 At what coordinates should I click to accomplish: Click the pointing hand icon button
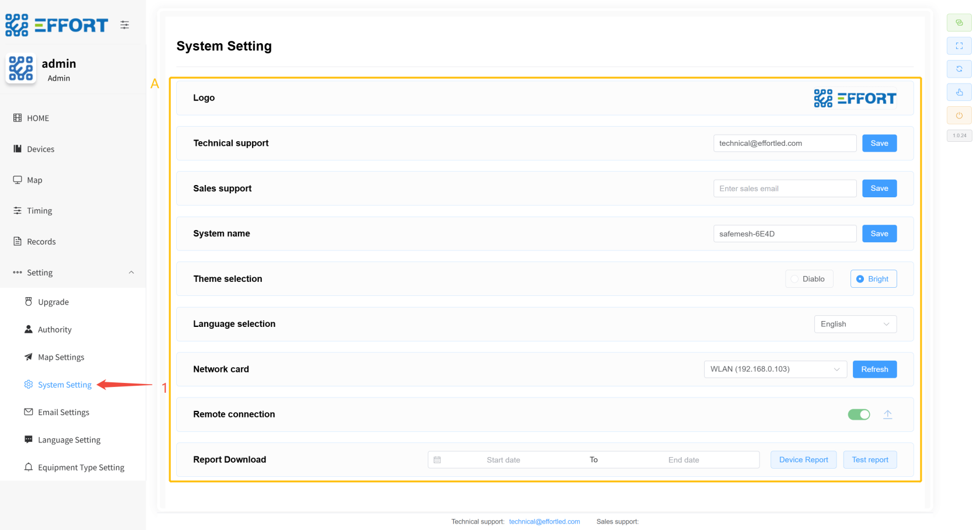(959, 92)
